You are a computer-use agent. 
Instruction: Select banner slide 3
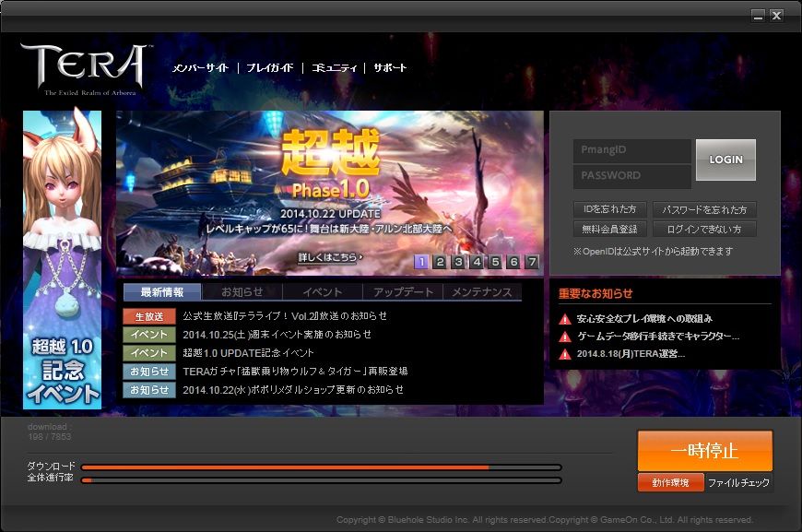click(x=458, y=262)
